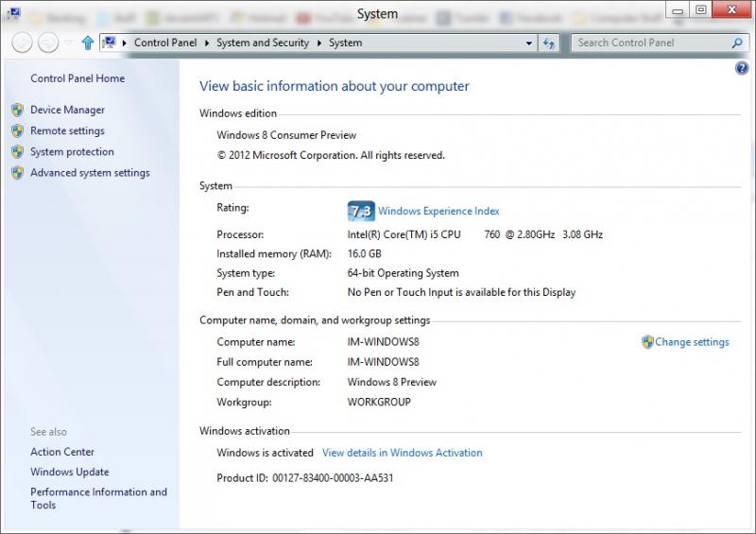Open Control Panel Home
This screenshot has height=534, width=756.
pos(77,78)
